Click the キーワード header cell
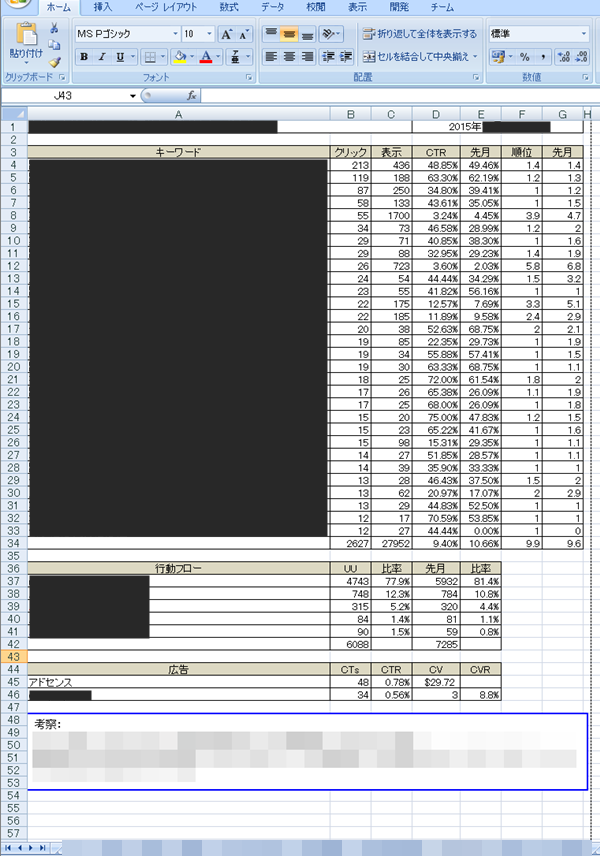This screenshot has width=600, height=856. pos(179,152)
